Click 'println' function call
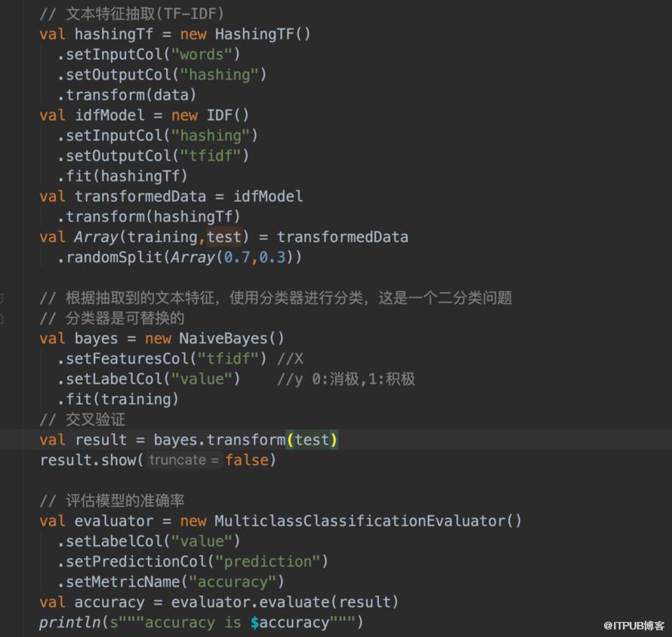Viewport: 672px width, 637px height. point(70,623)
